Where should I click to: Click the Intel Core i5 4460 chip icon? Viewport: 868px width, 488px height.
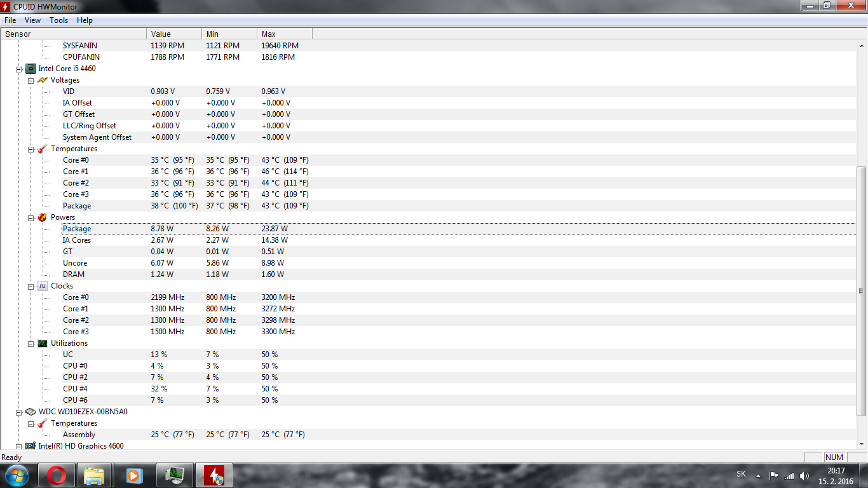pos(31,69)
